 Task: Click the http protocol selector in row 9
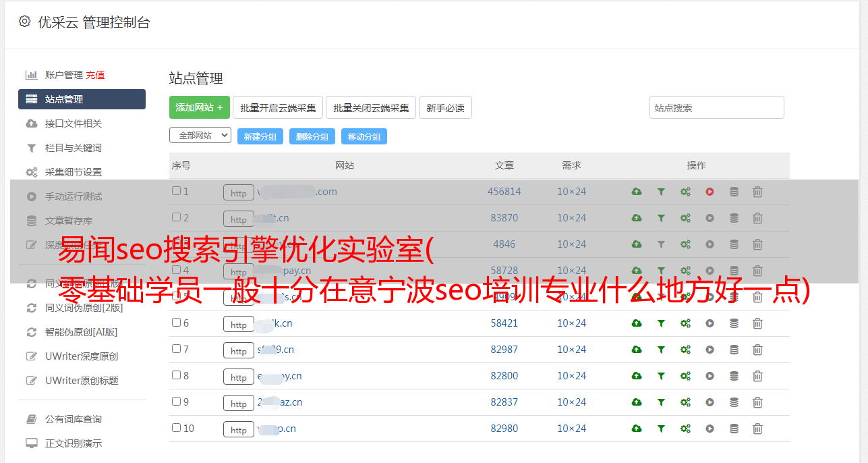tap(239, 404)
